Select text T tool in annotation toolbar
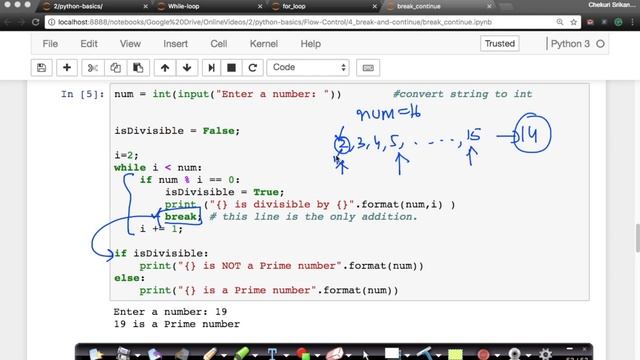This screenshot has height=360, width=640. coord(272,353)
